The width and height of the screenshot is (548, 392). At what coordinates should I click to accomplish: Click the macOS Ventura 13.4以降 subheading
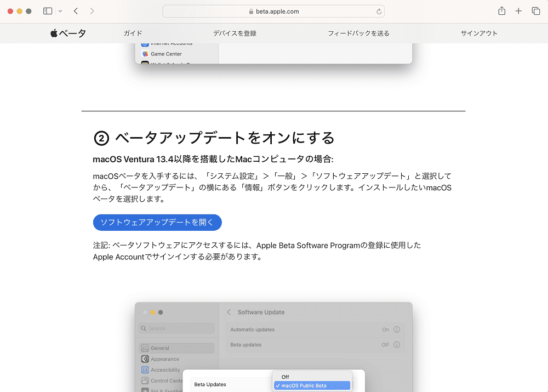213,159
